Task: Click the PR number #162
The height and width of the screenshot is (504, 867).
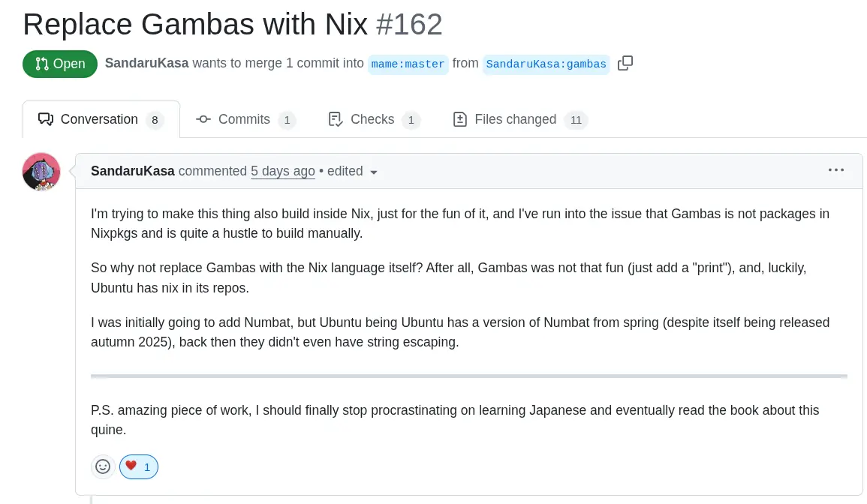Action: coord(410,24)
